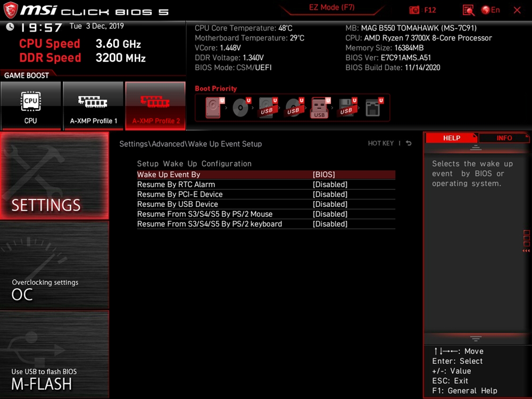Viewport: 532px width, 399px height.
Task: Click the MSI dragon shield logo
Action: point(10,10)
